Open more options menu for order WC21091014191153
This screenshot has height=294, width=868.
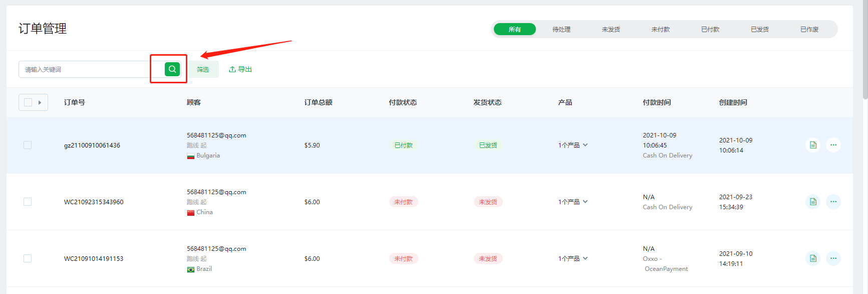(833, 258)
